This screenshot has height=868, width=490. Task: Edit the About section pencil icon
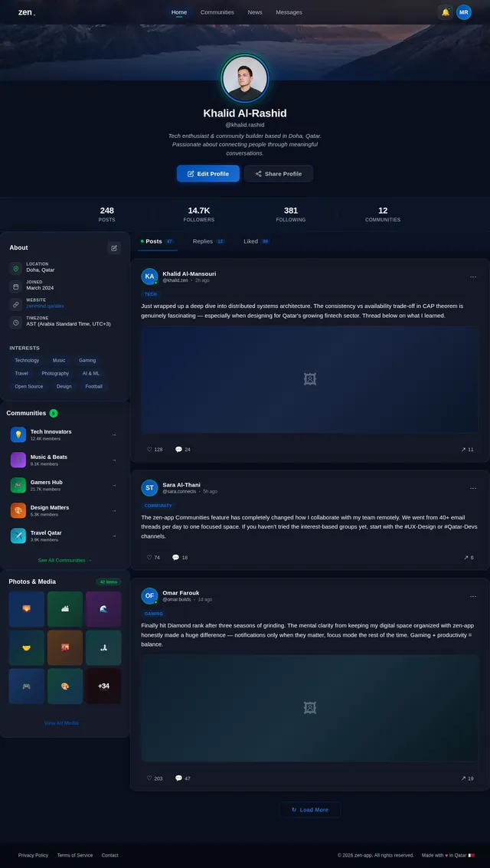pos(114,247)
